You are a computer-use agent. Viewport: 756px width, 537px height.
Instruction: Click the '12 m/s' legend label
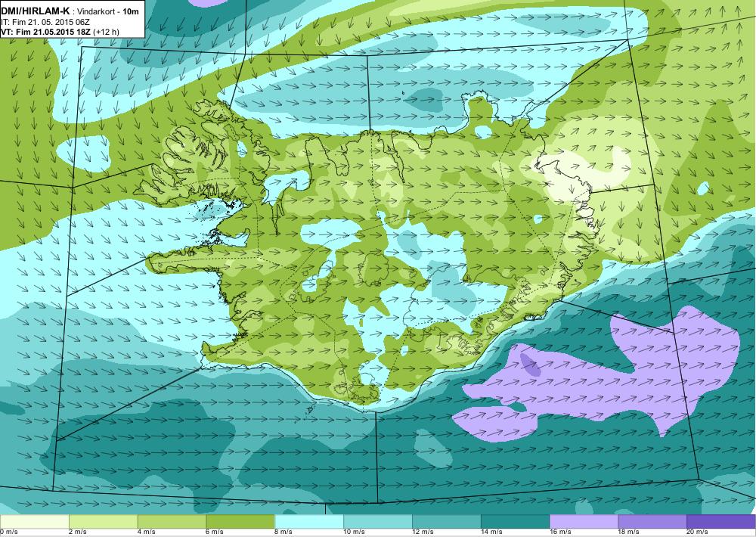coord(423,532)
